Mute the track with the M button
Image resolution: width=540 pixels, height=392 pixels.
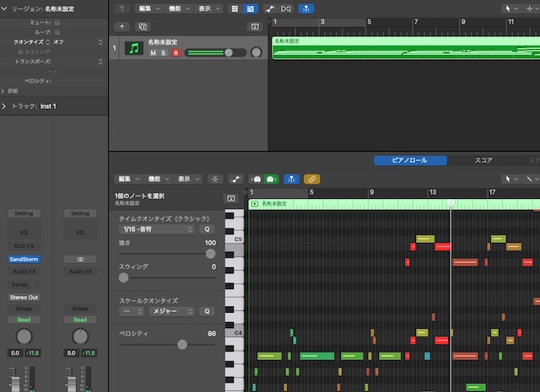tap(153, 53)
